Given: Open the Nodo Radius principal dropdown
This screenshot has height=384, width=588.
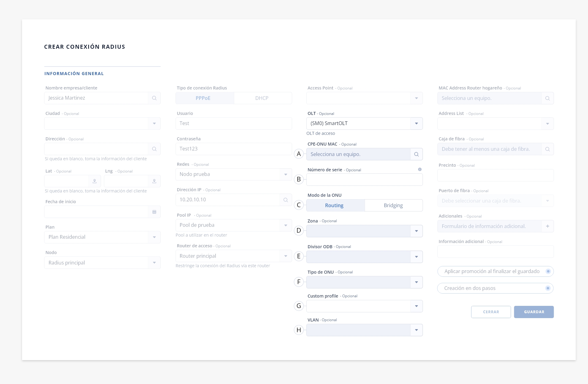Looking at the screenshot, I should pos(102,263).
